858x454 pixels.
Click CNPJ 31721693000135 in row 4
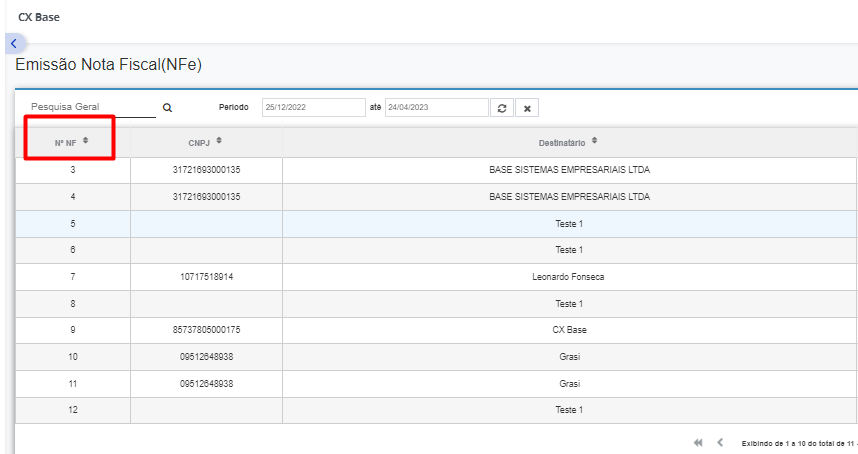click(206, 197)
